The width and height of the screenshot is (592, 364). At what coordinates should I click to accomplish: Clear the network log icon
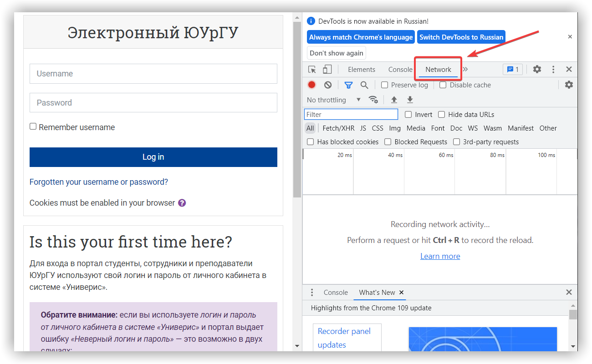[328, 85]
